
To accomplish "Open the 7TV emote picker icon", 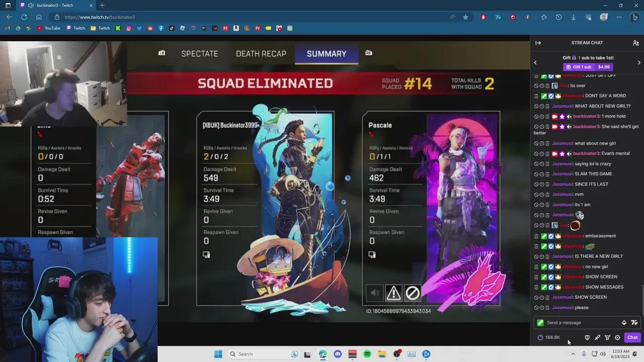I will [x=634, y=323].
